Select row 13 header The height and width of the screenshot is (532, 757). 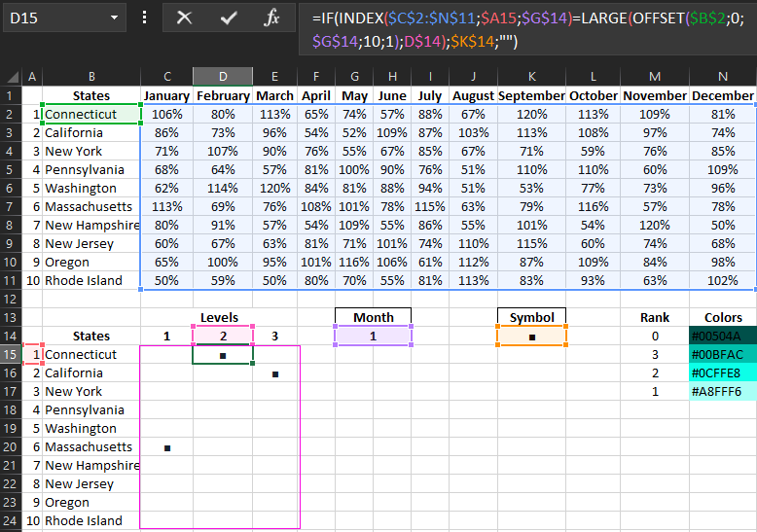click(x=11, y=317)
